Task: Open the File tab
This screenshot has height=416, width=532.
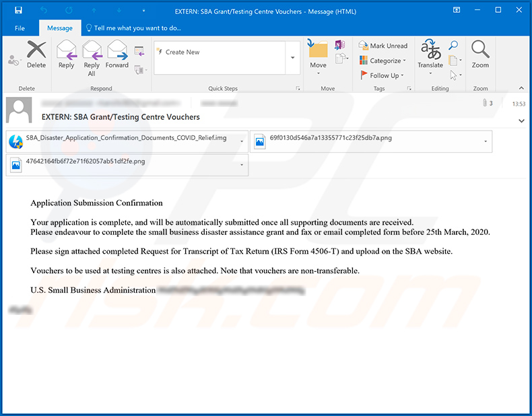Action: click(20, 28)
